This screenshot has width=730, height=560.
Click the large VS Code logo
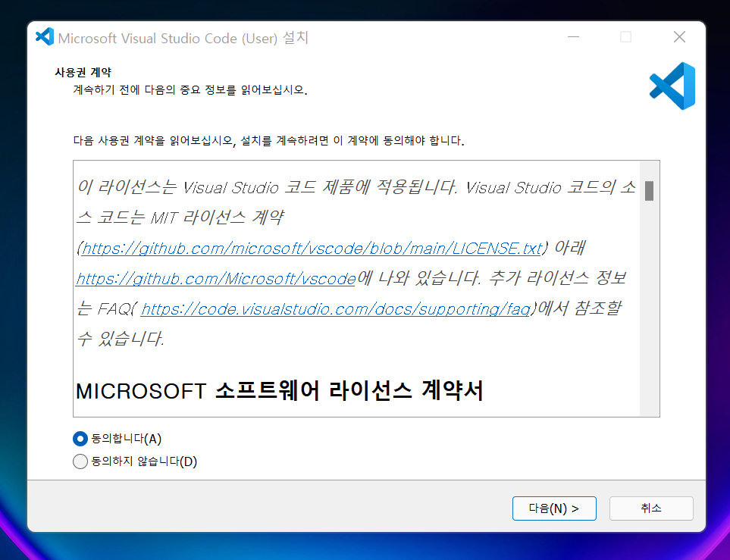[672, 86]
